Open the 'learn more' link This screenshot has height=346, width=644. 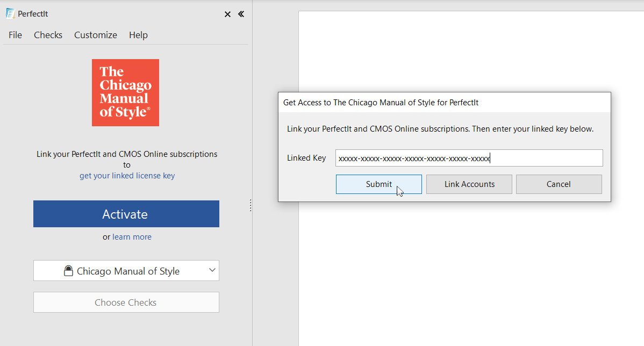coord(132,237)
